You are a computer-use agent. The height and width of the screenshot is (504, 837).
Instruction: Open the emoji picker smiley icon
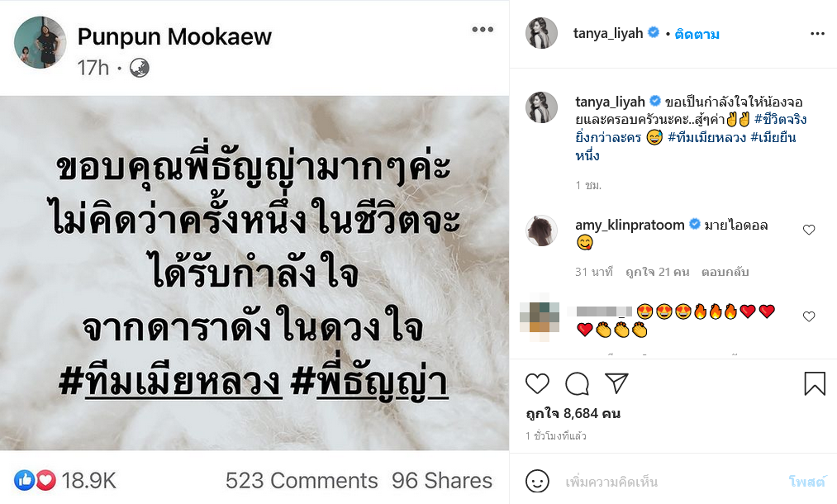click(x=537, y=482)
